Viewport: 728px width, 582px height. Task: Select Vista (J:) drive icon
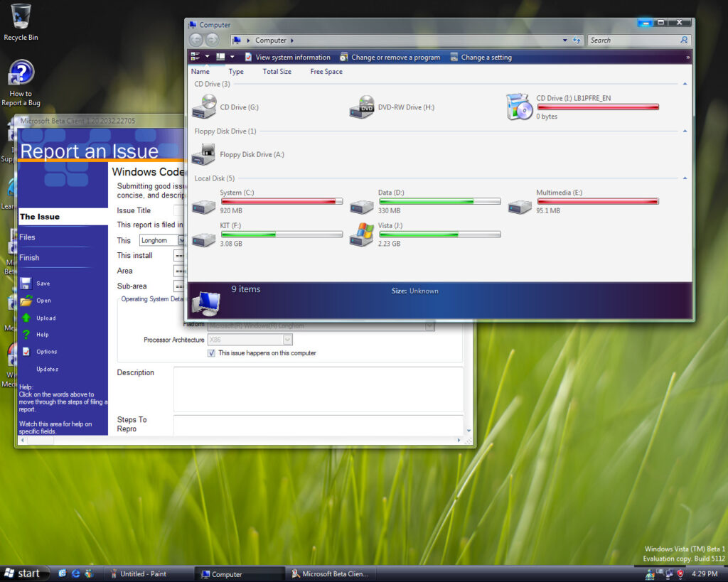(362, 235)
